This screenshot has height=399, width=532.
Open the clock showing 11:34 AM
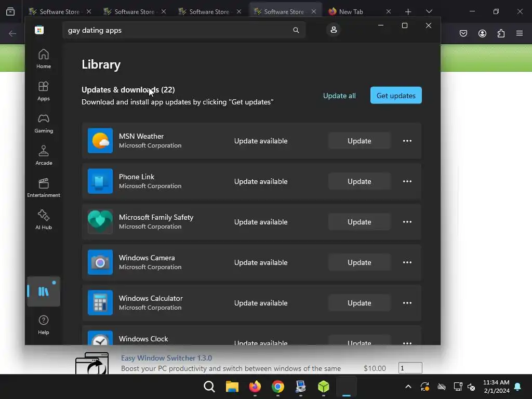496,387
